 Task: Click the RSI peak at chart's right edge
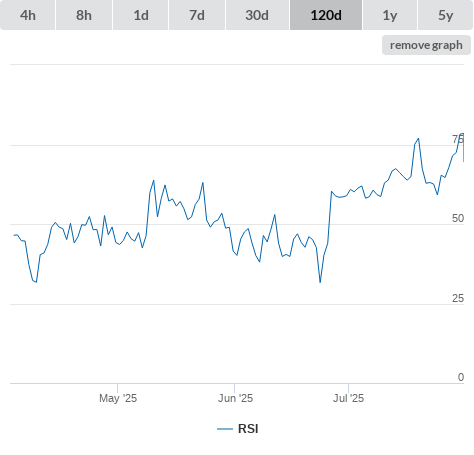[x=462, y=134]
